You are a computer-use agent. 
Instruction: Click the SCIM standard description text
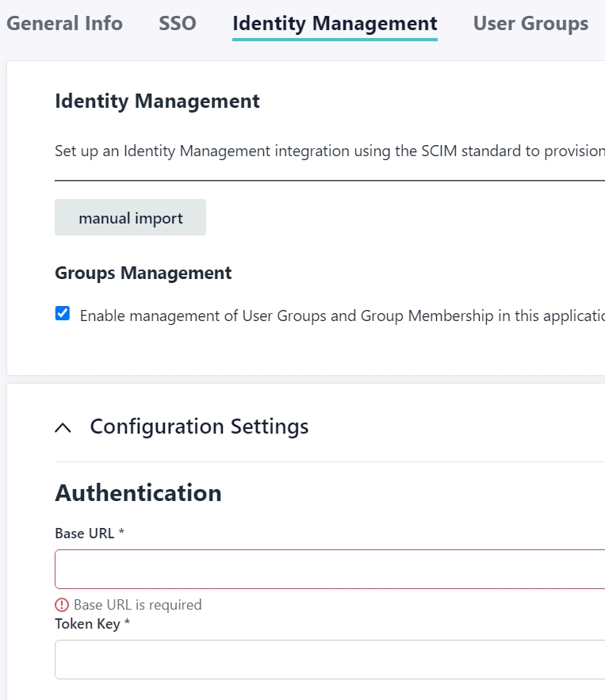click(x=330, y=151)
